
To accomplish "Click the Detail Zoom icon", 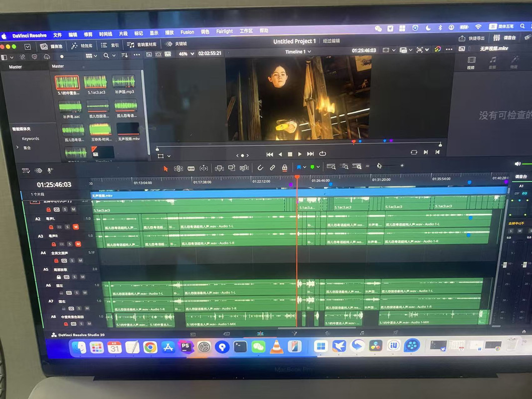I will [x=345, y=166].
